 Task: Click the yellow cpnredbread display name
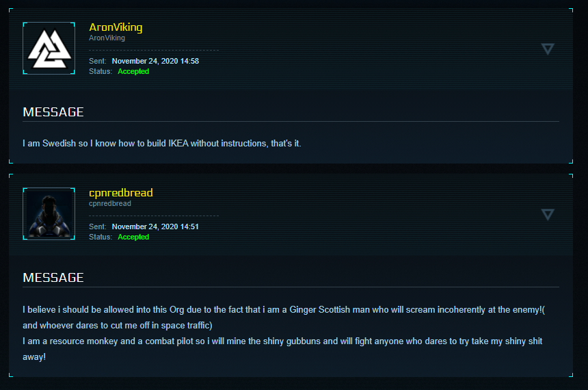(x=121, y=193)
